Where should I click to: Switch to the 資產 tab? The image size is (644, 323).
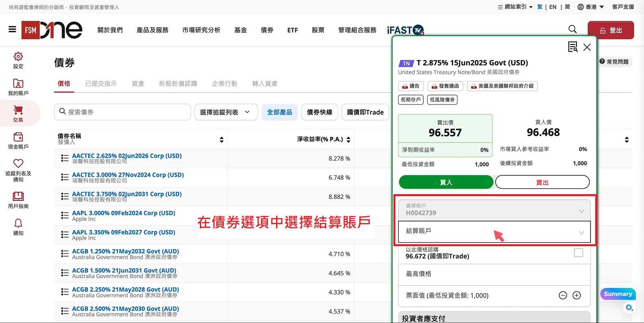[x=138, y=84]
